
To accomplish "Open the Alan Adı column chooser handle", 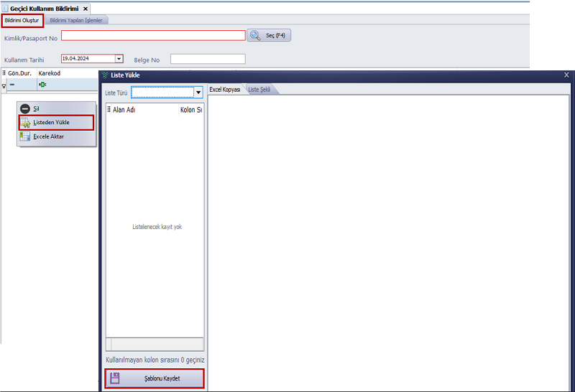I will pyautogui.click(x=109, y=110).
